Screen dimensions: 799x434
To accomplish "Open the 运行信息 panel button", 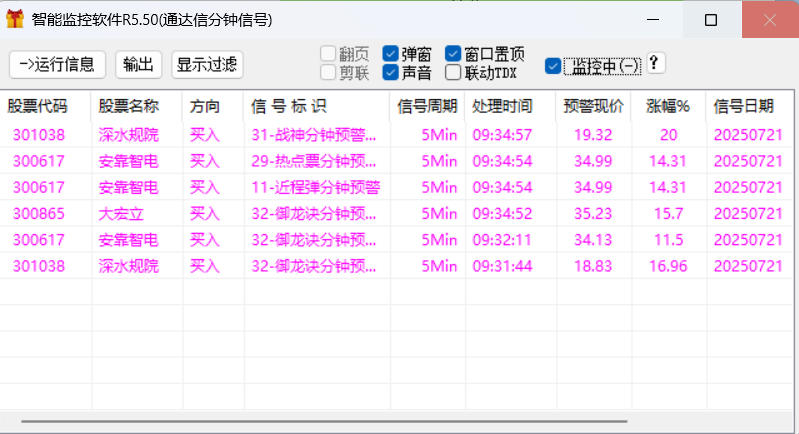I will tap(57, 64).
